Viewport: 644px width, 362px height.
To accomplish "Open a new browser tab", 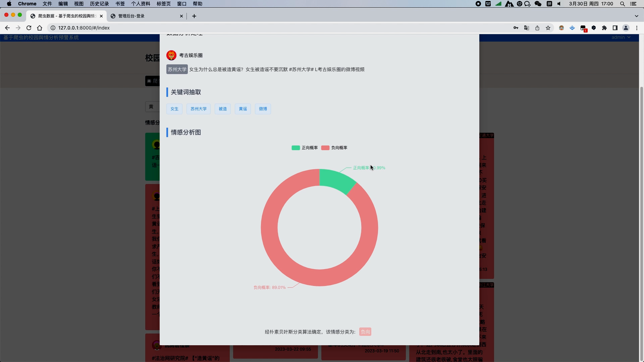I will (x=194, y=16).
